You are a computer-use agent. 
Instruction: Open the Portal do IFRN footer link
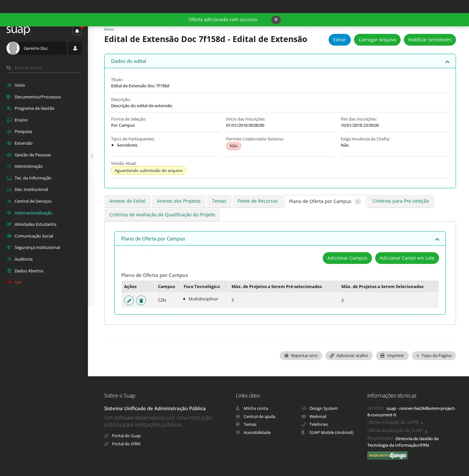point(126,444)
